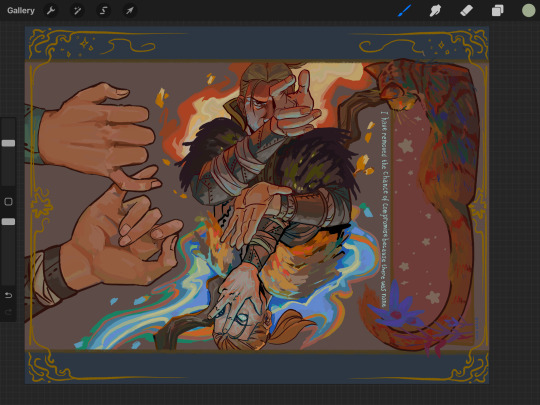Open the Layers panel
The width and height of the screenshot is (540, 405).
(x=498, y=11)
